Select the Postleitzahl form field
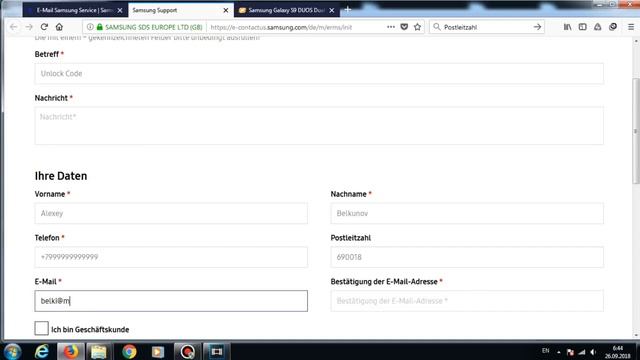 click(x=467, y=257)
